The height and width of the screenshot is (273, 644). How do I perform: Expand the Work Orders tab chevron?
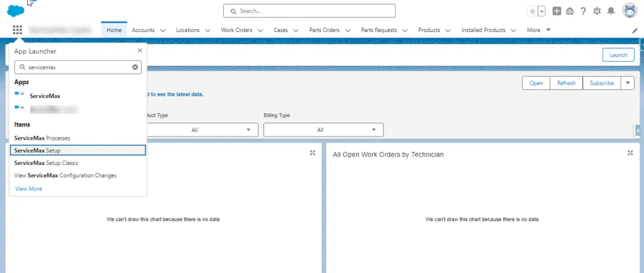coord(260,30)
